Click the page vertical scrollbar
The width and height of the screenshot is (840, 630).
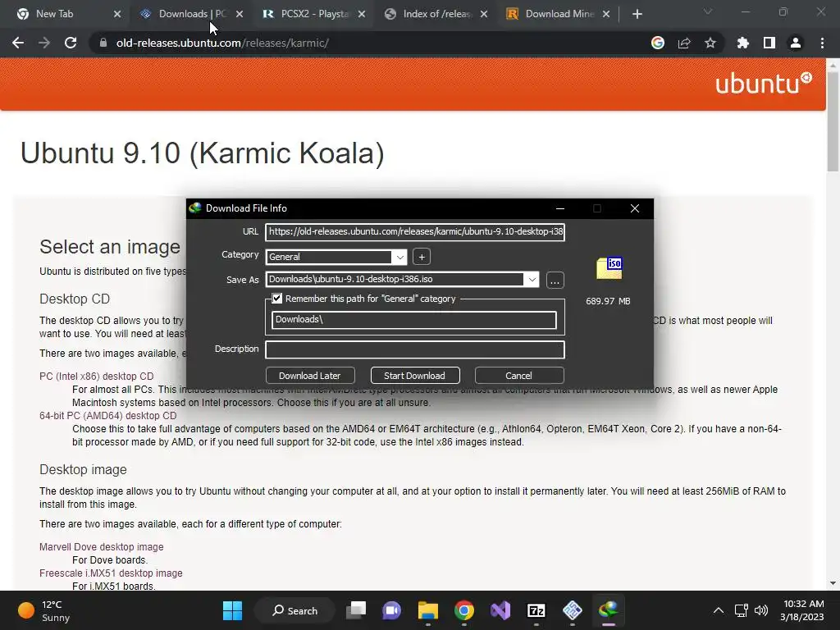click(833, 121)
